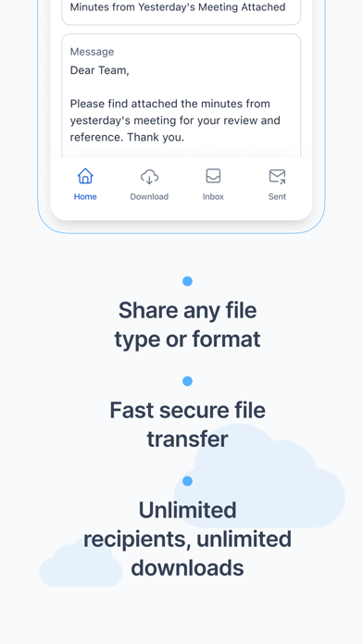Click the blue dot above 'Unlimited'
Screen dimensions: 363x644
click(187, 481)
